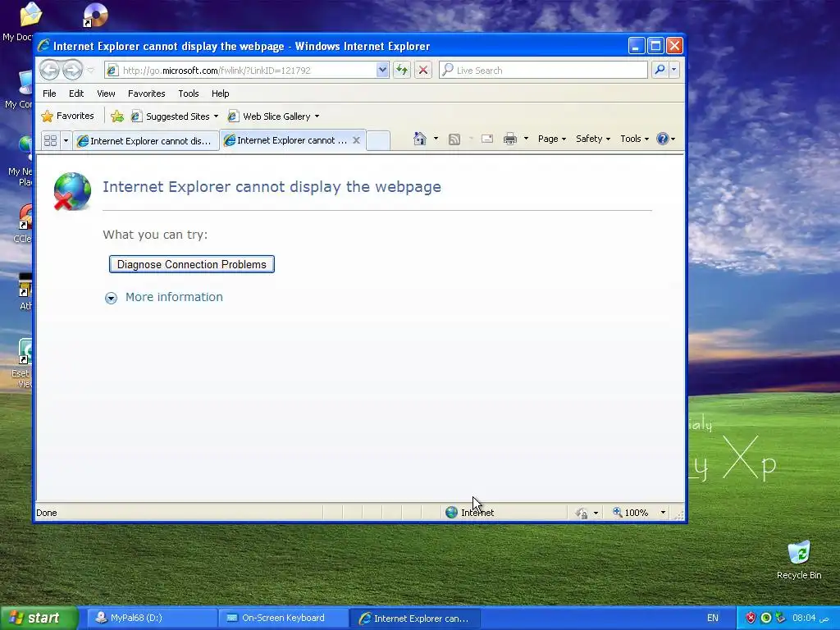Screen dimensions: 840x630
Task: Click the More information link
Action: pyautogui.click(x=174, y=297)
